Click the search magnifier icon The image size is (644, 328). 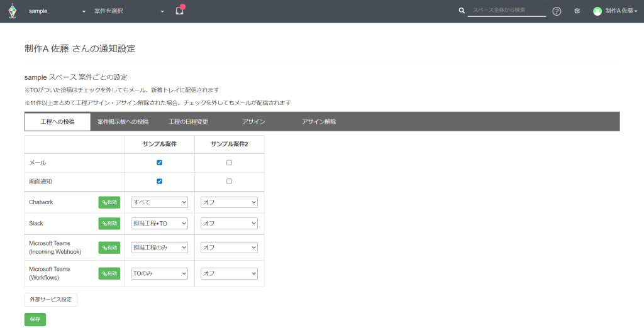pyautogui.click(x=462, y=11)
